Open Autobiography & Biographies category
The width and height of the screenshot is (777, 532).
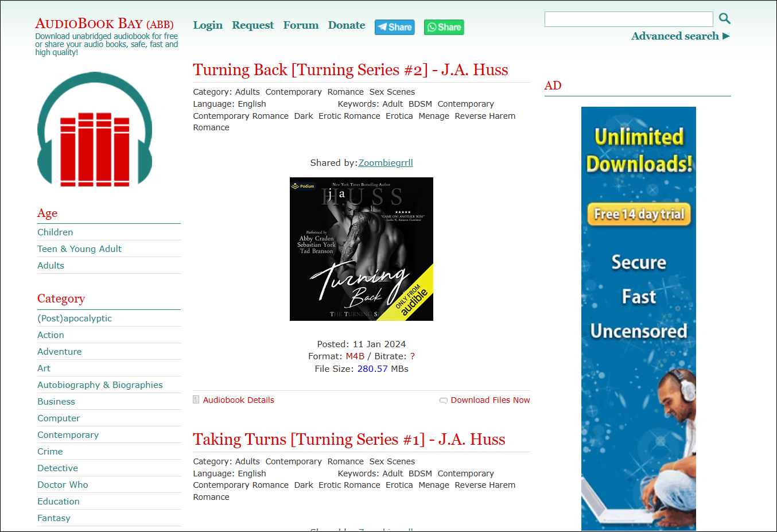coord(100,385)
